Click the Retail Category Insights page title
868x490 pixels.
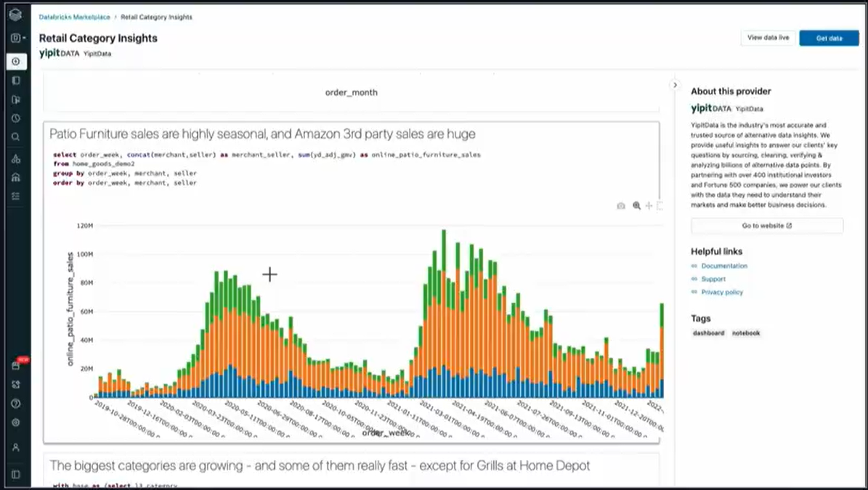coord(98,38)
